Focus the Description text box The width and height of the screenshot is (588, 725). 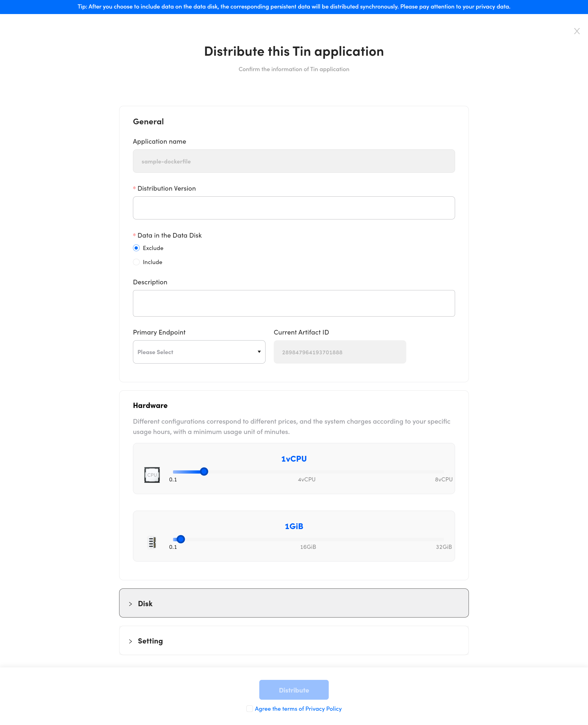294,303
